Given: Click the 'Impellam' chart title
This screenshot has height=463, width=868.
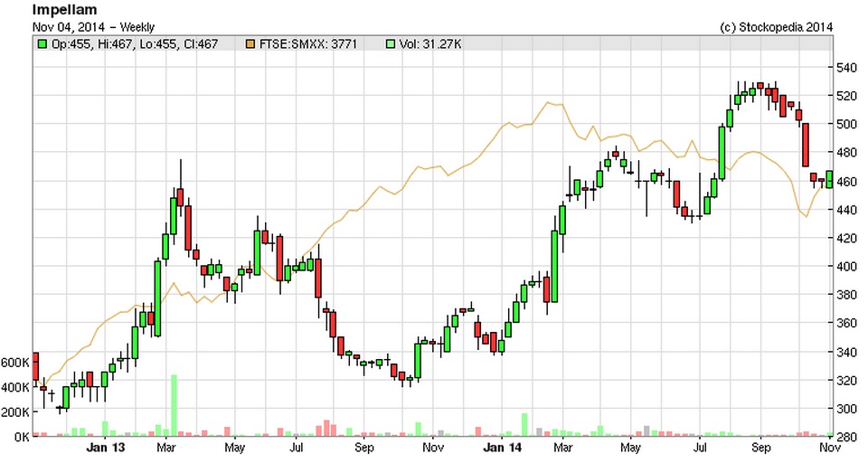Looking at the screenshot, I should click(64, 9).
